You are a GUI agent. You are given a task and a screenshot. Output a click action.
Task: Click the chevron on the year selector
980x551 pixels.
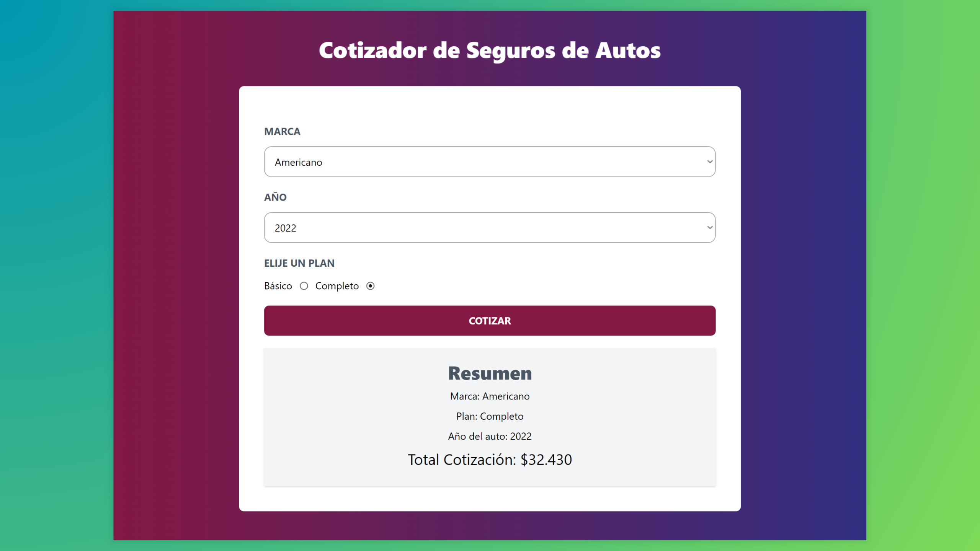point(709,227)
